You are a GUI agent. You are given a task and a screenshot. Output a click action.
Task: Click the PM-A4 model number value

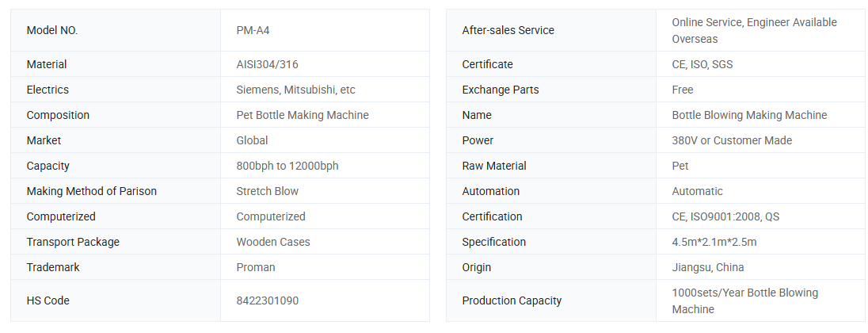(x=253, y=30)
